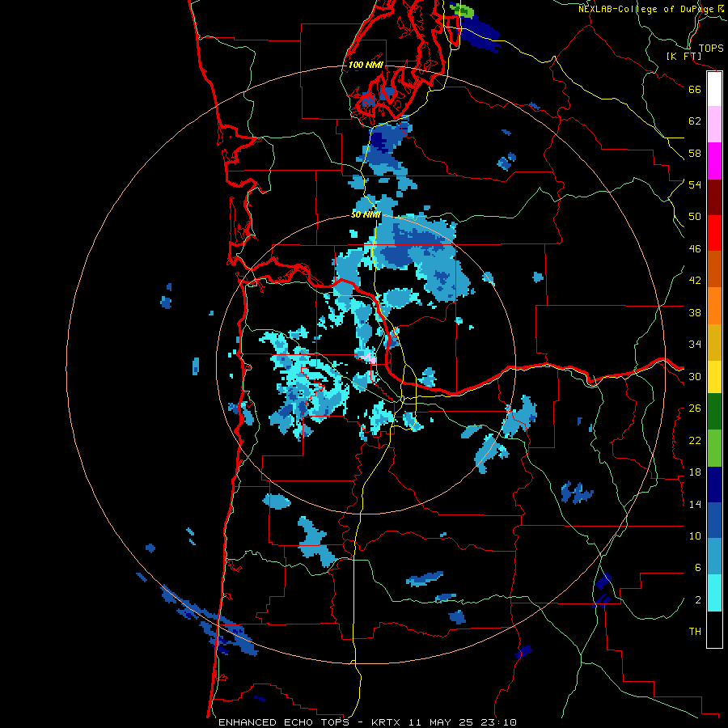Click the light pink legend swatch

pyautogui.click(x=714, y=125)
